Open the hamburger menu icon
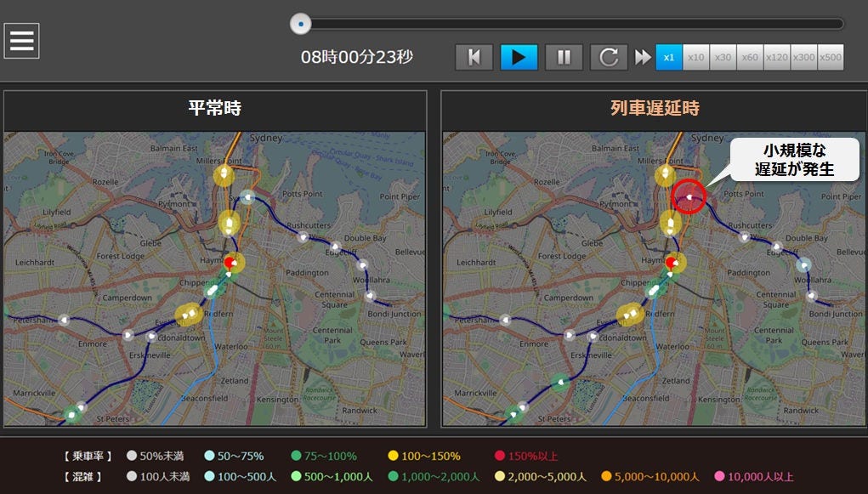This screenshot has height=494, width=868. [21, 41]
